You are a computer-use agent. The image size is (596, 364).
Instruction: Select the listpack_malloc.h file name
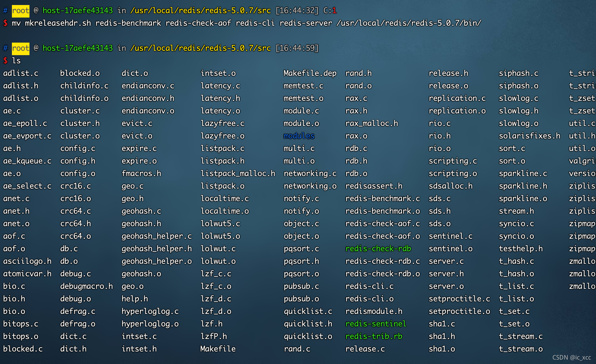[238, 174]
